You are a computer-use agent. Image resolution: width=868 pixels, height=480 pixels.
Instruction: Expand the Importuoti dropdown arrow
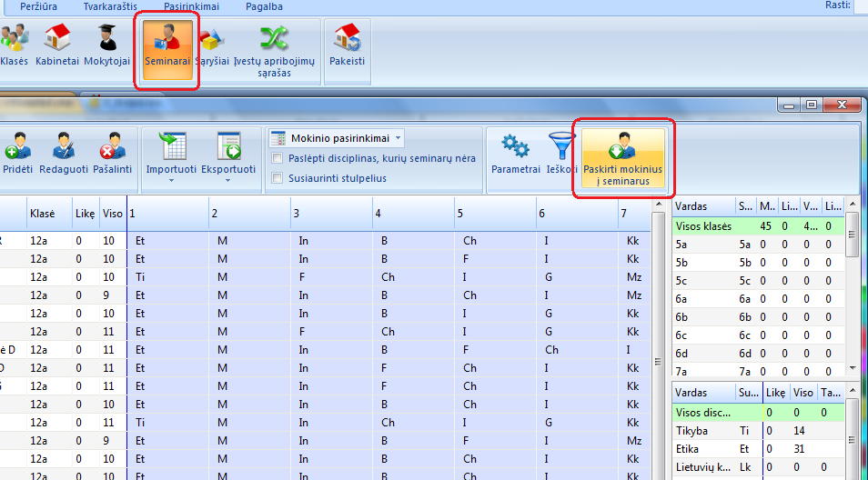171,181
